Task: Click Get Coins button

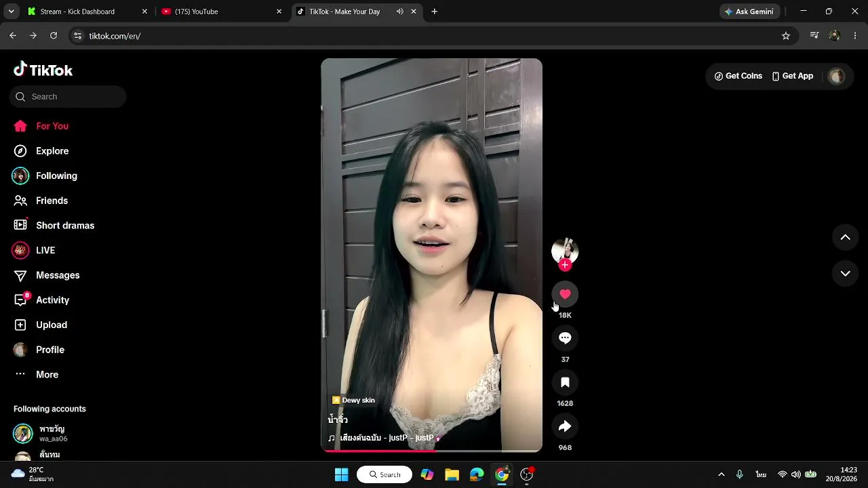Action: pyautogui.click(x=738, y=76)
